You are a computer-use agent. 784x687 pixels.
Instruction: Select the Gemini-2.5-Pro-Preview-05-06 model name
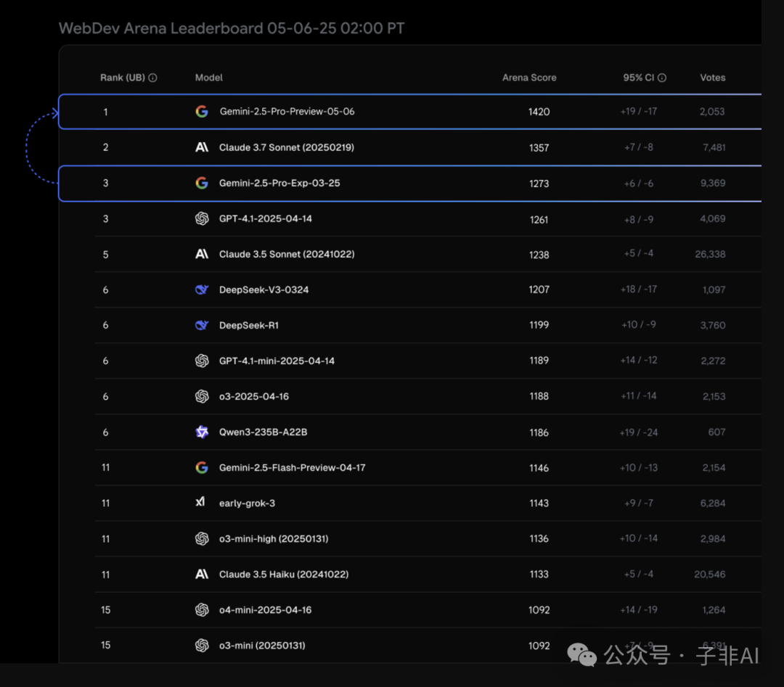pos(287,112)
